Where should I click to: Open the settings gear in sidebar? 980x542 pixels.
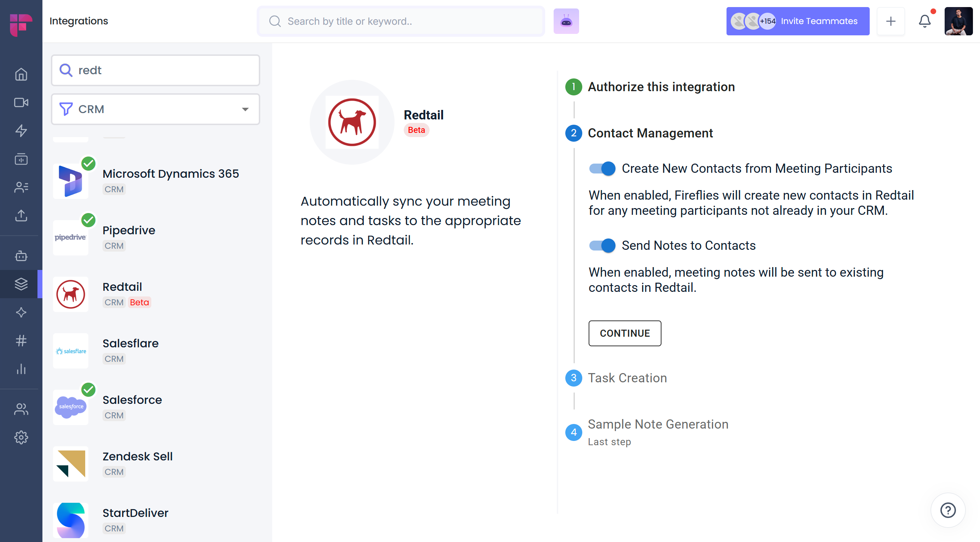pos(21,437)
